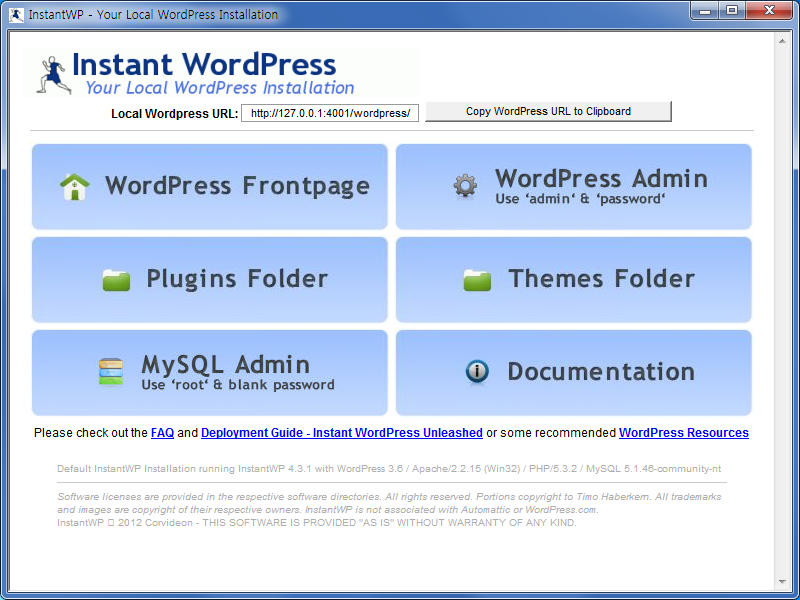Click the Themes Folder green folder icon
This screenshot has width=800, height=600.
click(x=477, y=280)
